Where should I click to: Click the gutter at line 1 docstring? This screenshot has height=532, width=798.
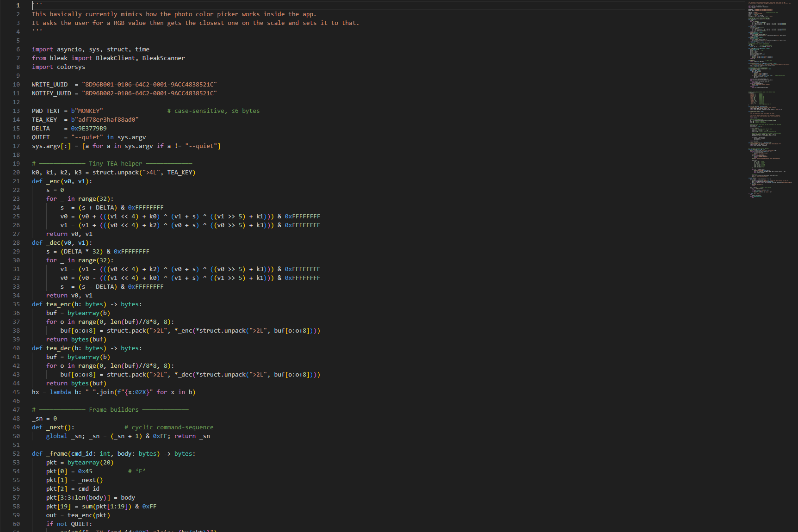pyautogui.click(x=18, y=5)
